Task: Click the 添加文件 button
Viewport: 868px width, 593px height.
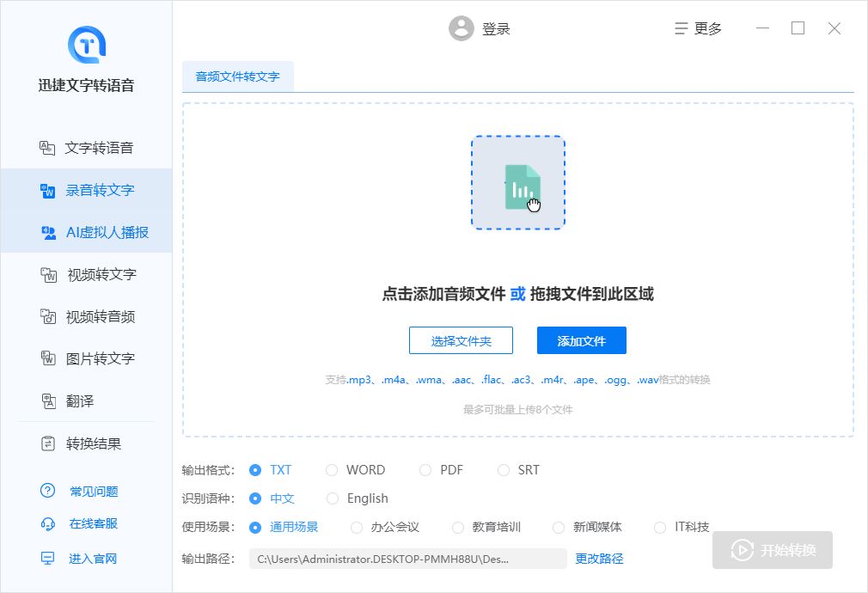Action: tap(581, 340)
